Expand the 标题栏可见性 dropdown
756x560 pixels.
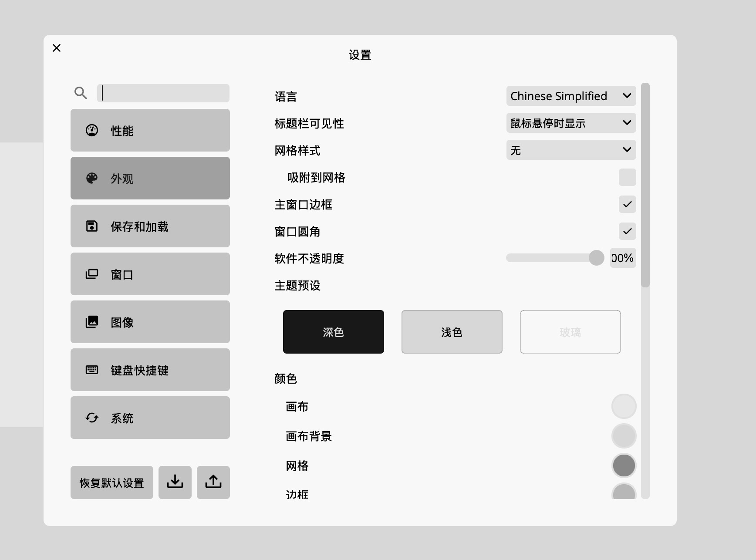click(x=571, y=123)
